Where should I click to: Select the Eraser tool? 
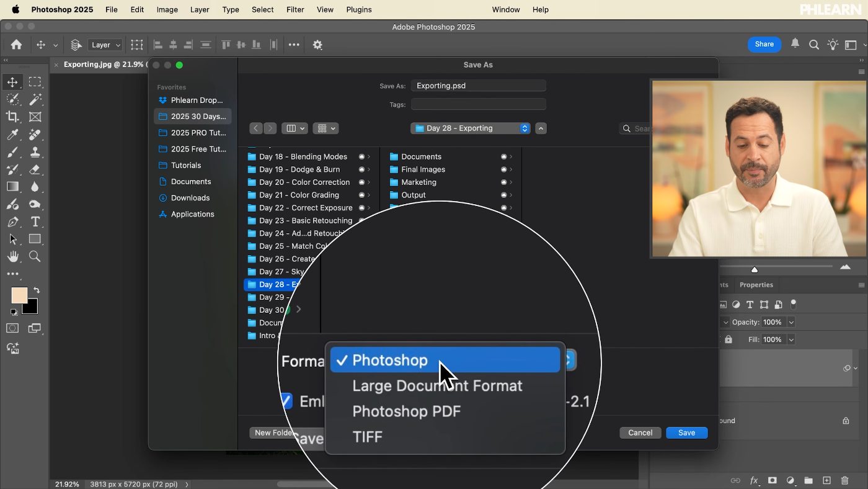click(x=35, y=169)
